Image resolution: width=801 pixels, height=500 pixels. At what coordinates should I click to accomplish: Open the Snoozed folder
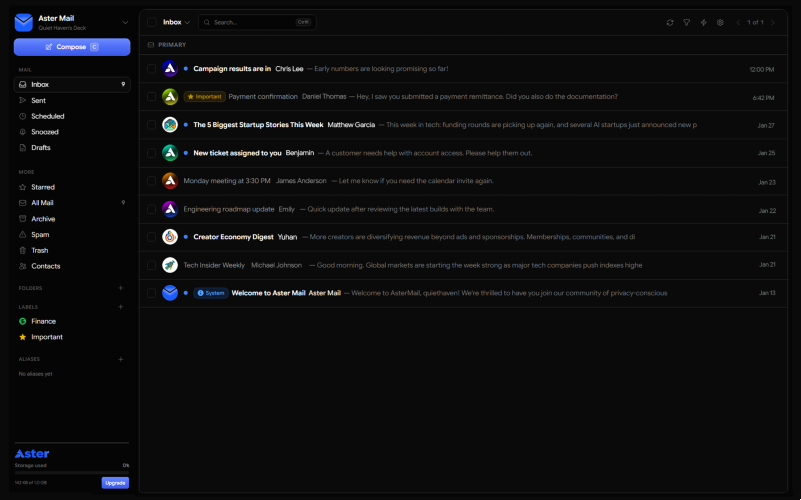72,132
